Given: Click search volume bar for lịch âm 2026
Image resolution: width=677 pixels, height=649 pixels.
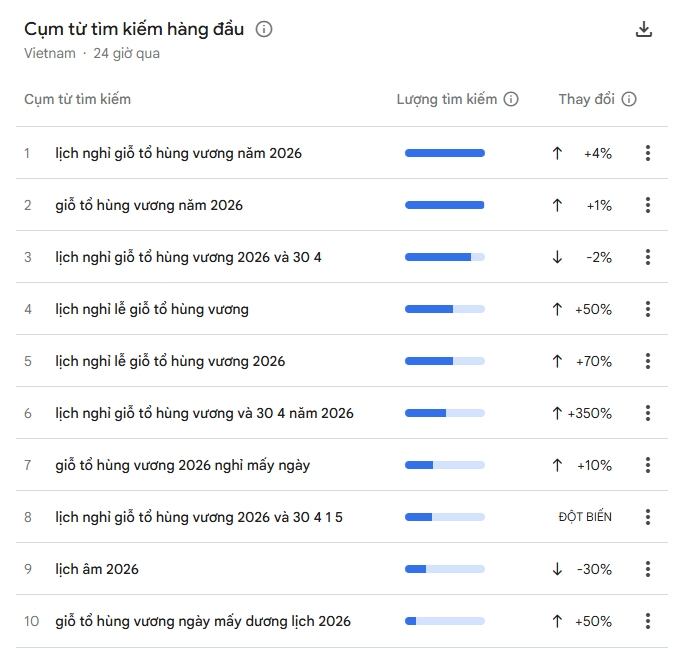Looking at the screenshot, I should click(444, 569).
